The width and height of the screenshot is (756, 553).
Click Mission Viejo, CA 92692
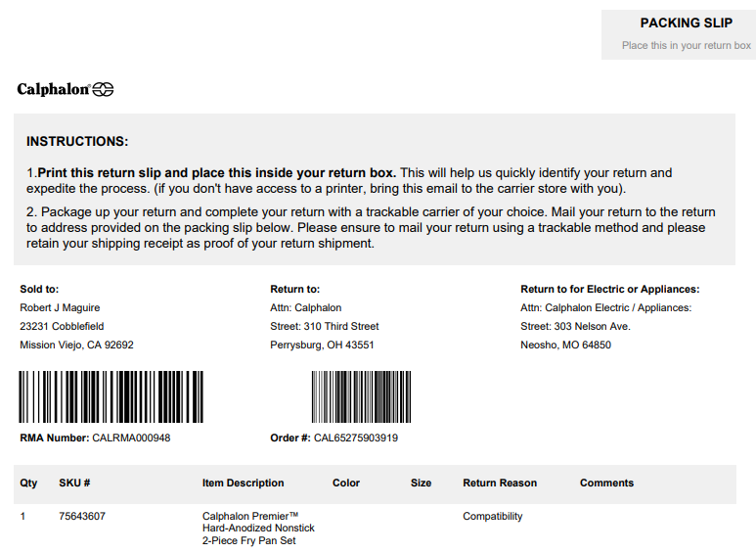click(x=76, y=346)
